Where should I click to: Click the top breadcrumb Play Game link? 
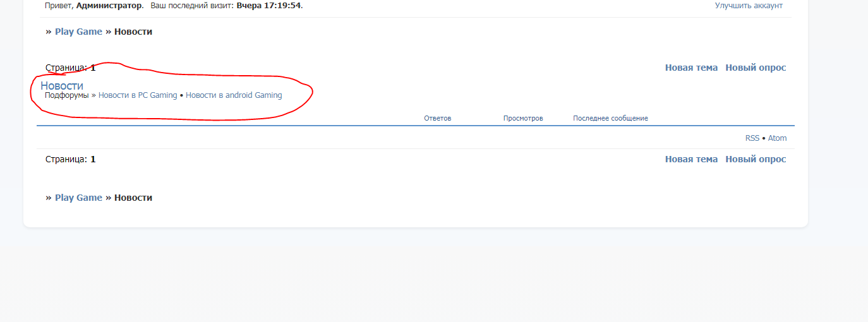click(x=78, y=32)
